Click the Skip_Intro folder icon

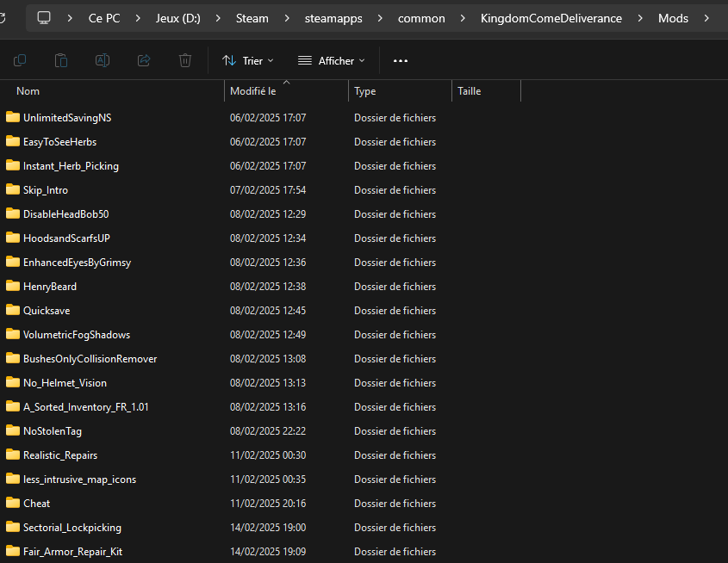click(x=13, y=189)
